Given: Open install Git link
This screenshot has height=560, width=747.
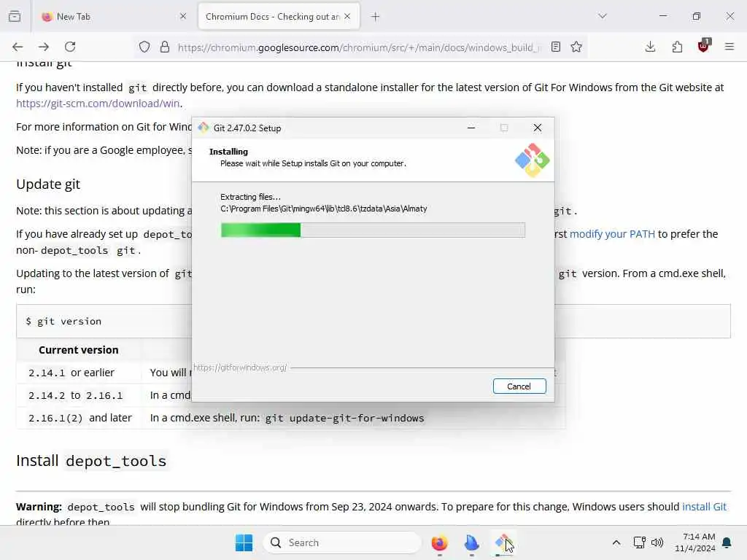Looking at the screenshot, I should (x=704, y=507).
